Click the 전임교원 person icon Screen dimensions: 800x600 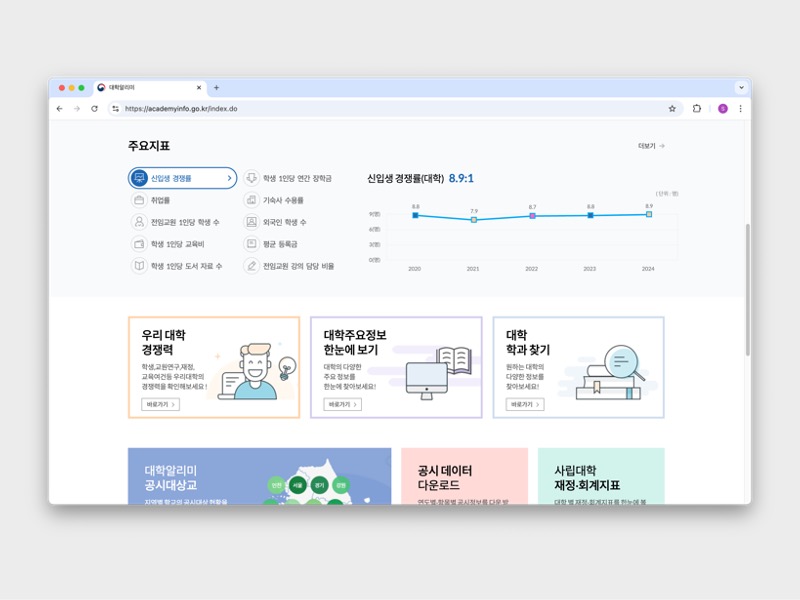click(x=139, y=222)
